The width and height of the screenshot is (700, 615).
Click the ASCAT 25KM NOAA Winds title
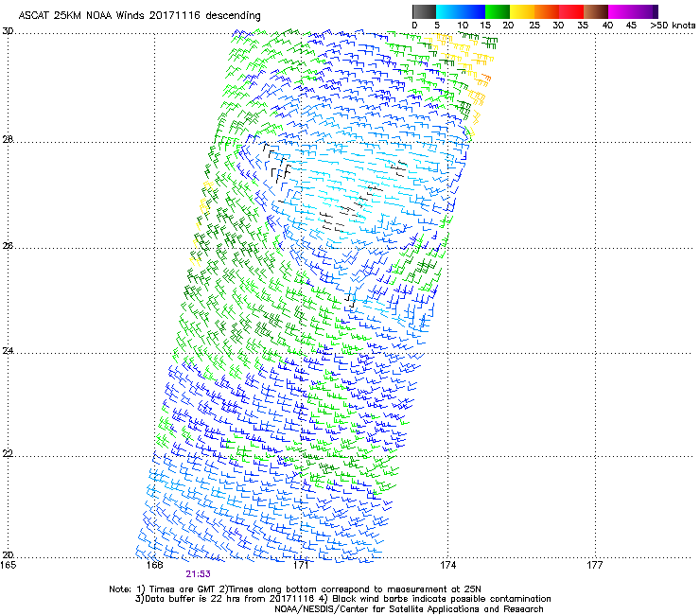139,15
